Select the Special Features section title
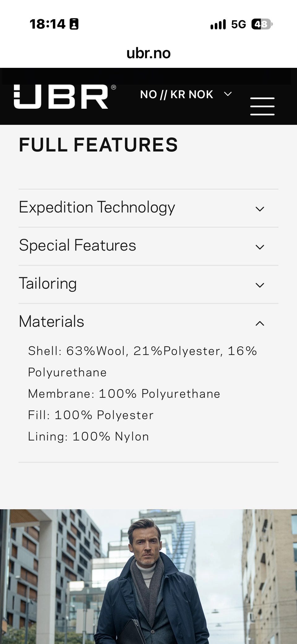The image size is (297, 644). coord(77,245)
